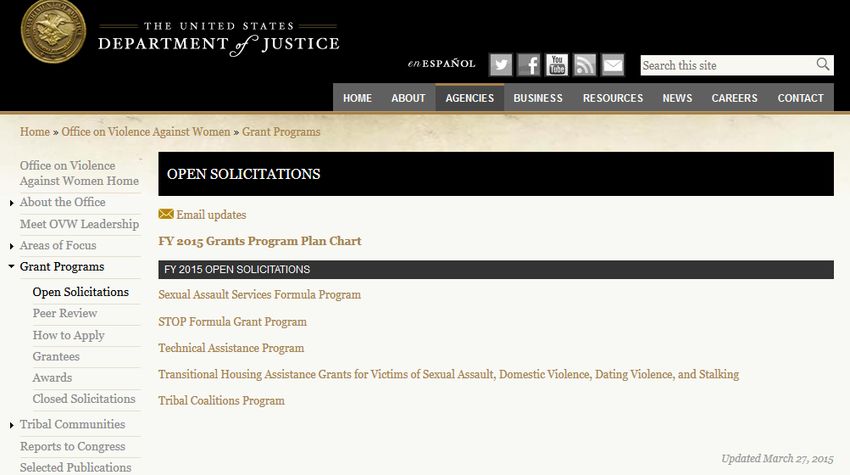Open Sexual Assault Services Formula Program
The height and width of the screenshot is (475, 850).
coord(259,294)
